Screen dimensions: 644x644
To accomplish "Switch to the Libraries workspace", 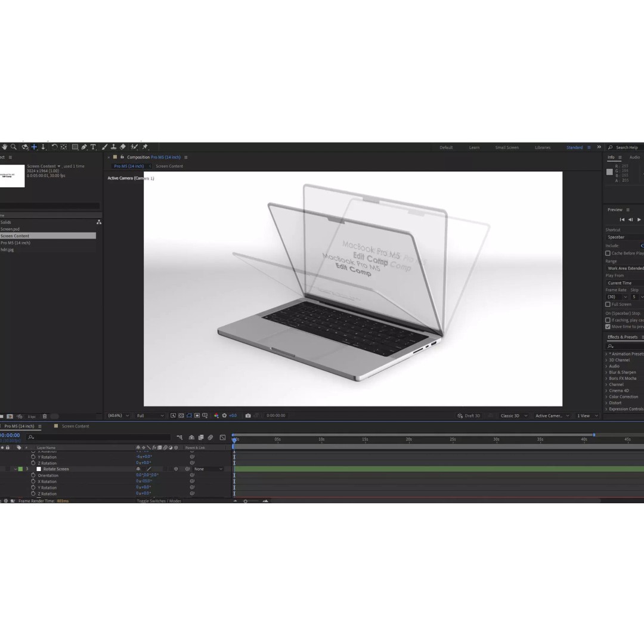I will pos(543,147).
